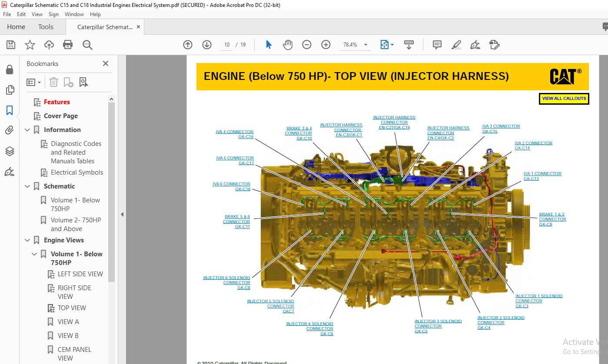Screen dimensions: 608x364
Task: Click VIEW ALL CALLOUTS button
Action: [x=564, y=99]
